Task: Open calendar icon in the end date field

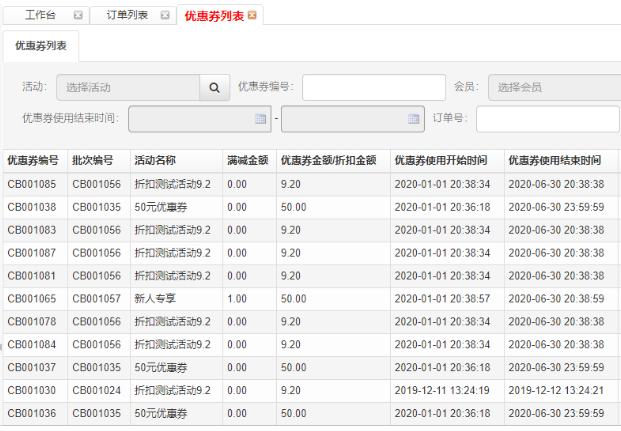Action: (413, 118)
